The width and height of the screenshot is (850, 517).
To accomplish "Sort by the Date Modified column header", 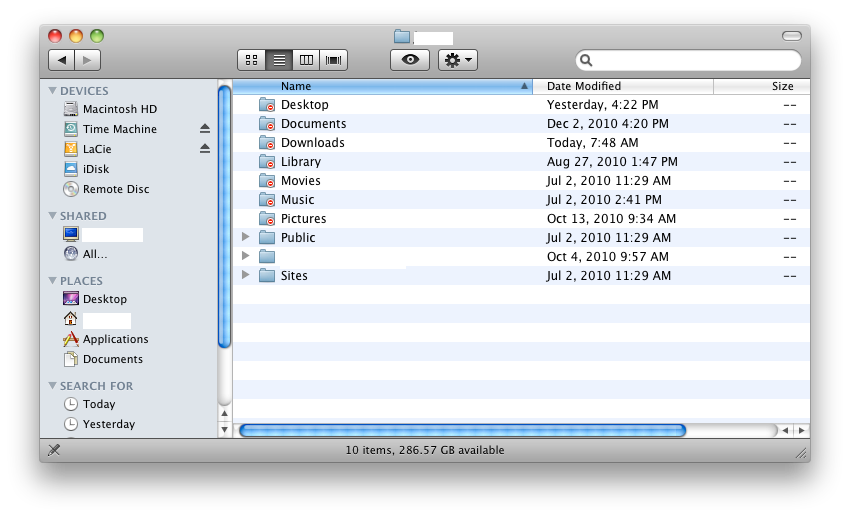I will click(x=623, y=86).
